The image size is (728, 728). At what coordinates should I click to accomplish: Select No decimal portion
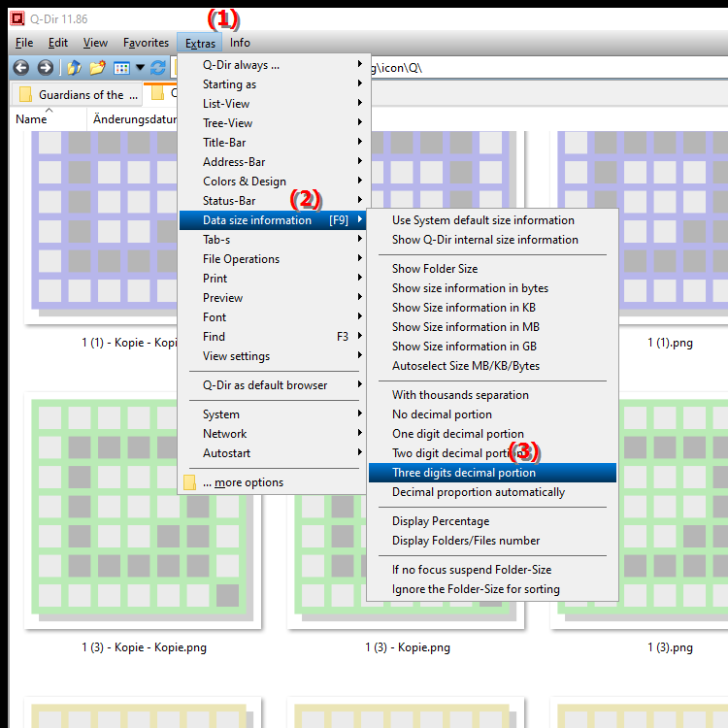pyautogui.click(x=492, y=414)
